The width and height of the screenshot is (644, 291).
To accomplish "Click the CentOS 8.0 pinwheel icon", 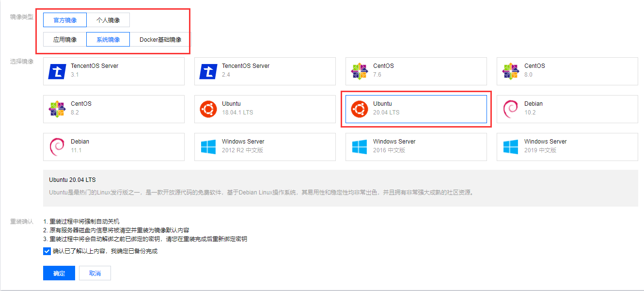I will point(510,71).
